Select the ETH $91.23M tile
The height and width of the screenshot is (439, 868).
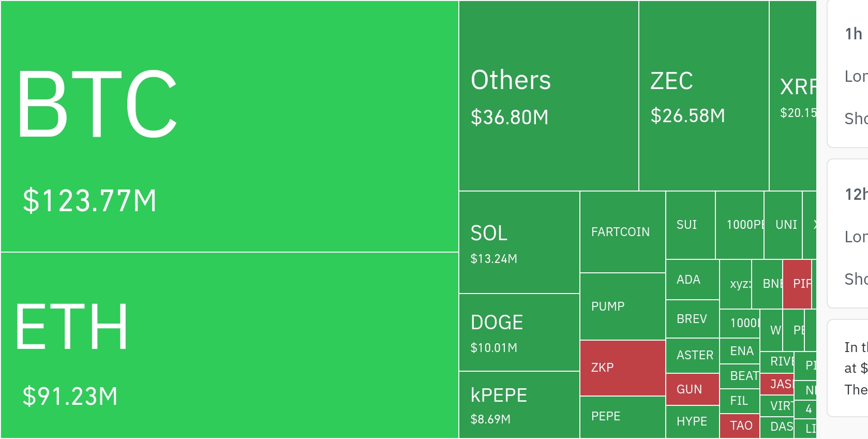(x=229, y=345)
